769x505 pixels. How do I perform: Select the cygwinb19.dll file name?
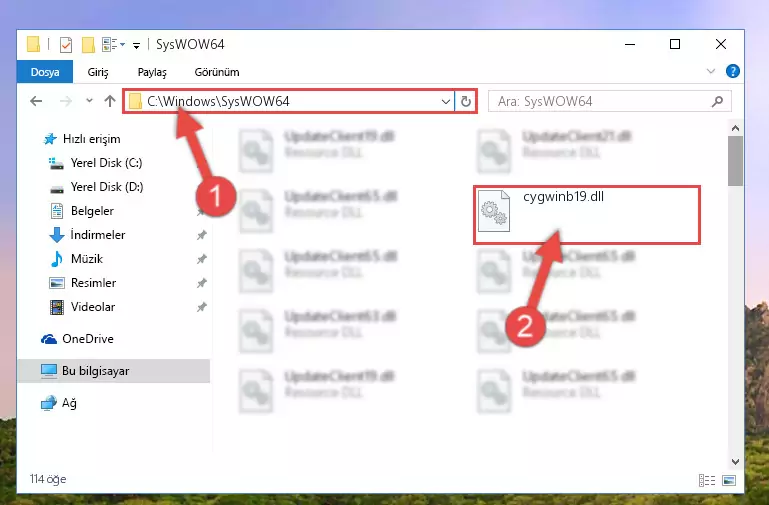563,197
